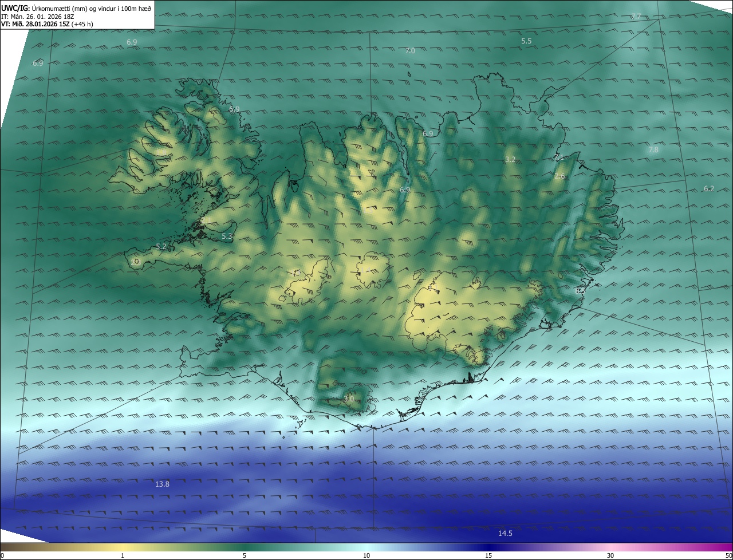
Task: Click the 7.0 value label
Action: coord(410,51)
